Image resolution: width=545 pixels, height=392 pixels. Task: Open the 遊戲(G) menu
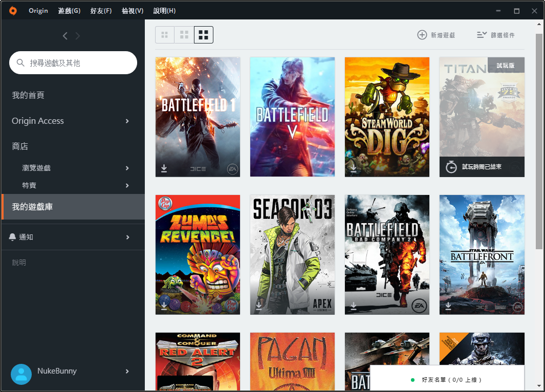[69, 11]
